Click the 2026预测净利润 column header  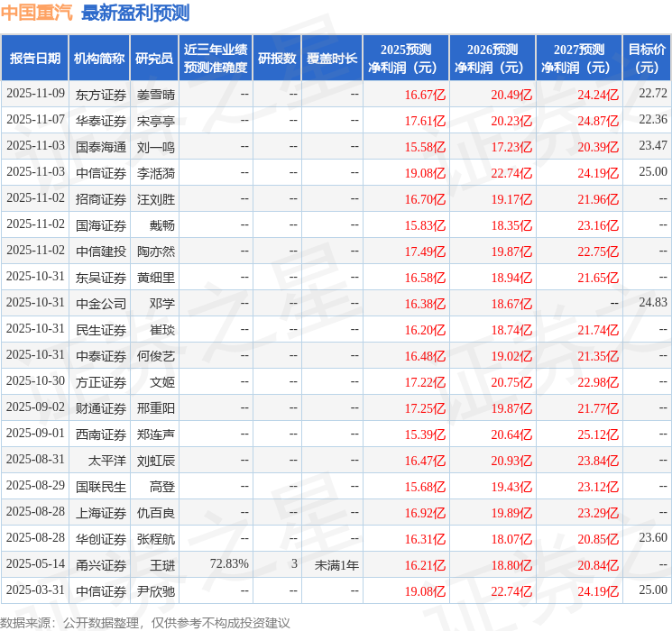tap(492, 59)
